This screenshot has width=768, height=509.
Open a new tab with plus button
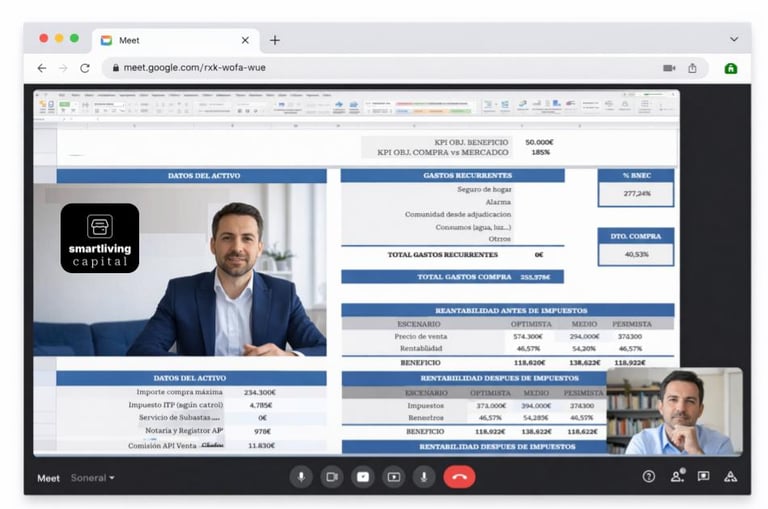pyautogui.click(x=275, y=40)
